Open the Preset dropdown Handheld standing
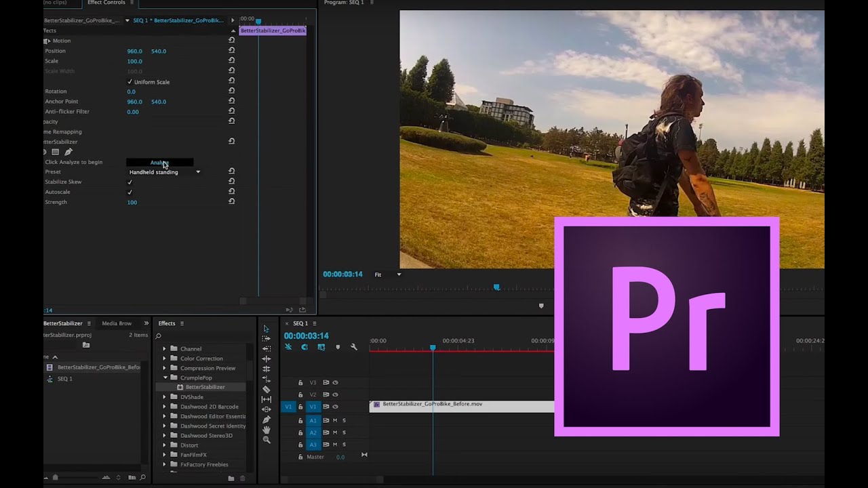Screen dimensions: 868x488 point(164,172)
